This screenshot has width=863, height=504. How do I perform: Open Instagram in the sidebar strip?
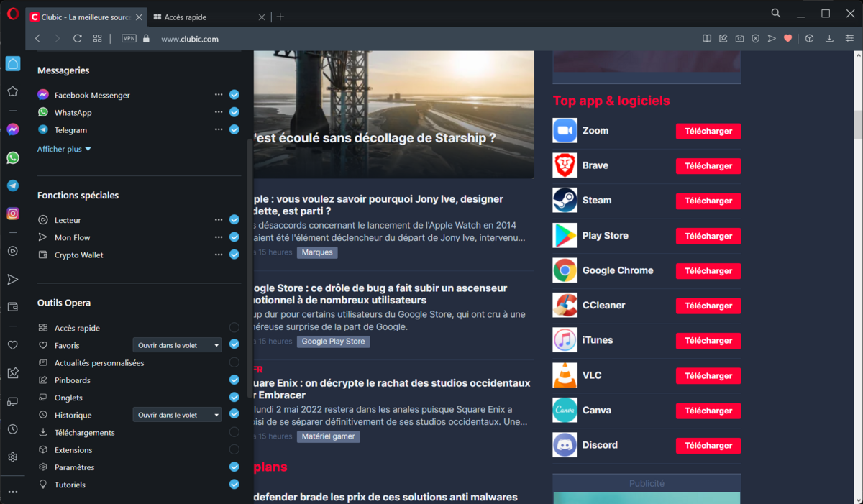point(12,214)
